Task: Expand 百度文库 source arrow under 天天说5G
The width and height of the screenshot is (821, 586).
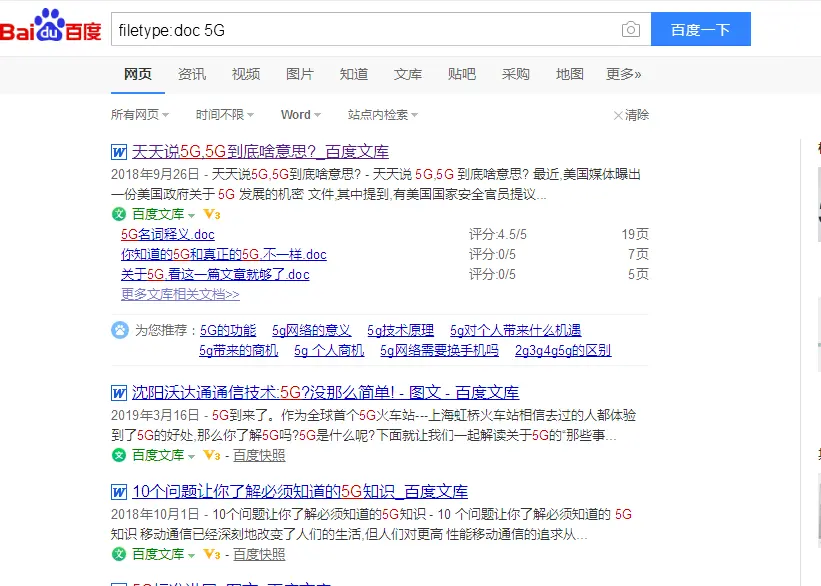Action: click(191, 215)
